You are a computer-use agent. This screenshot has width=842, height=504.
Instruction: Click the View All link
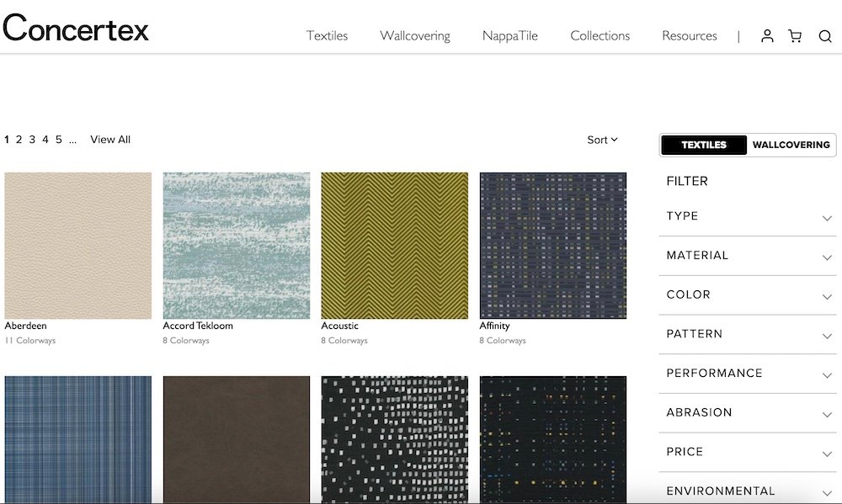coord(110,140)
